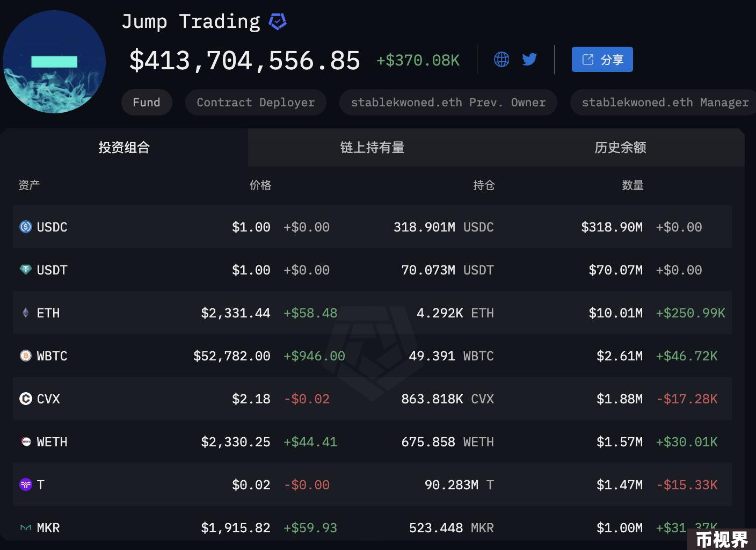Image resolution: width=756 pixels, height=550 pixels.
Task: Click the Jump Trading profile avatar
Action: pos(54,62)
